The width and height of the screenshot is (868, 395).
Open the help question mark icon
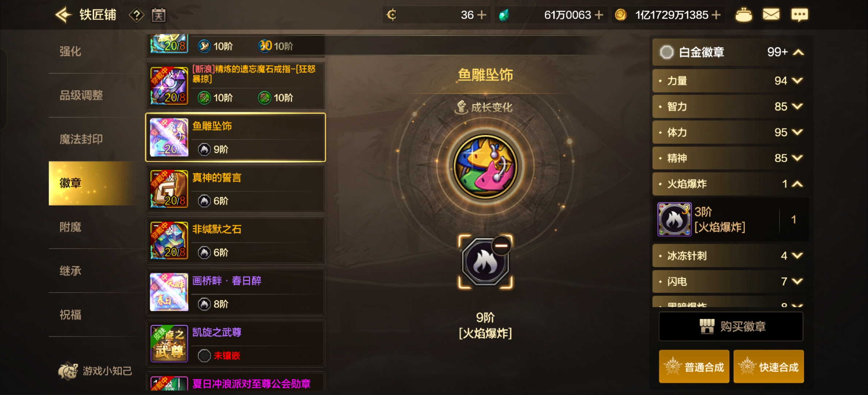tap(136, 15)
